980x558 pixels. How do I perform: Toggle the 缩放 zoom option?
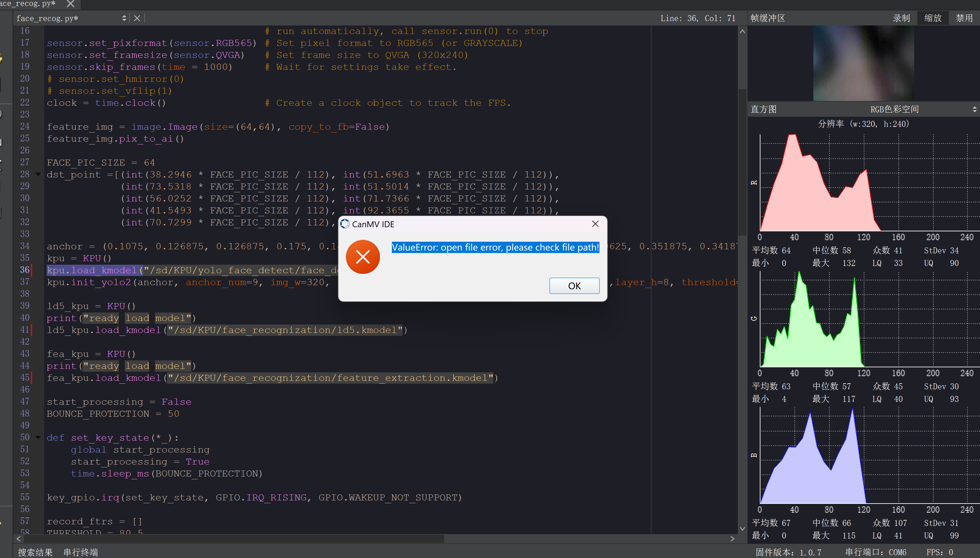point(932,18)
